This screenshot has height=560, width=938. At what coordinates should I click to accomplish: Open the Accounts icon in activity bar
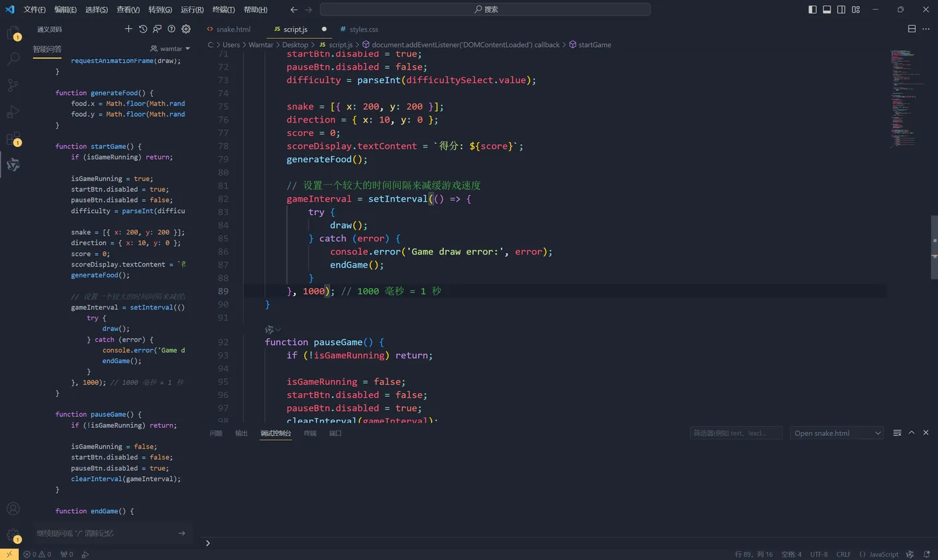(x=13, y=509)
